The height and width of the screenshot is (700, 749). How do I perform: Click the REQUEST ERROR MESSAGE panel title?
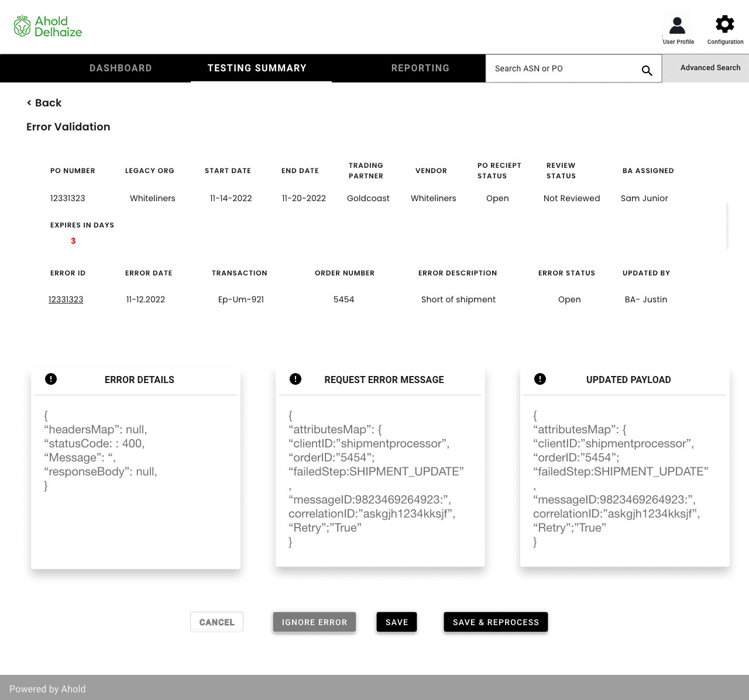(384, 380)
